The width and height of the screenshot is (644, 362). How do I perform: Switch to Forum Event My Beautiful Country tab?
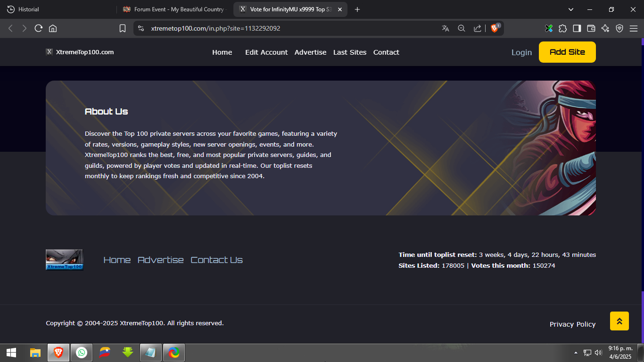tap(174, 9)
